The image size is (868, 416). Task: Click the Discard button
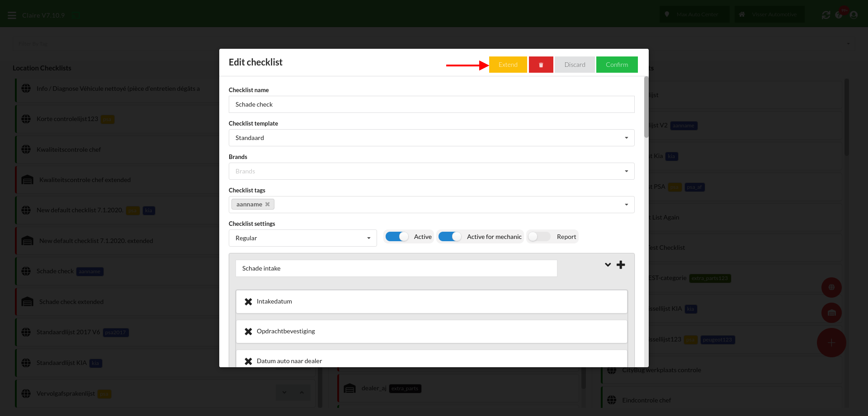coord(575,65)
